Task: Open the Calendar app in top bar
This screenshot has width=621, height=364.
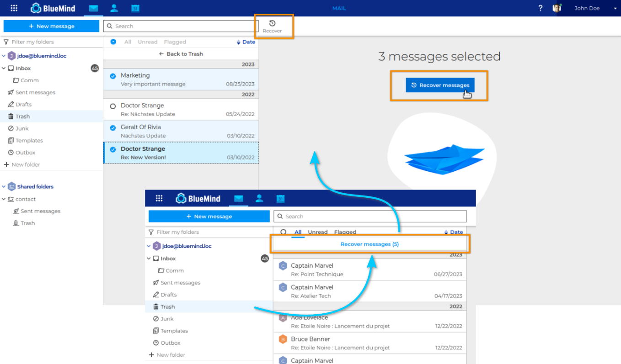Action: (x=135, y=8)
